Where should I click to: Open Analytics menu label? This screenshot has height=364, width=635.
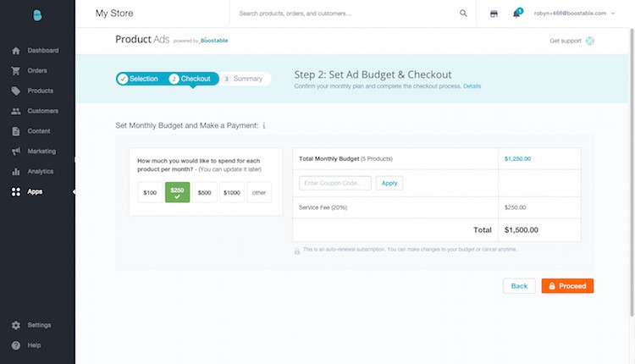coord(41,172)
